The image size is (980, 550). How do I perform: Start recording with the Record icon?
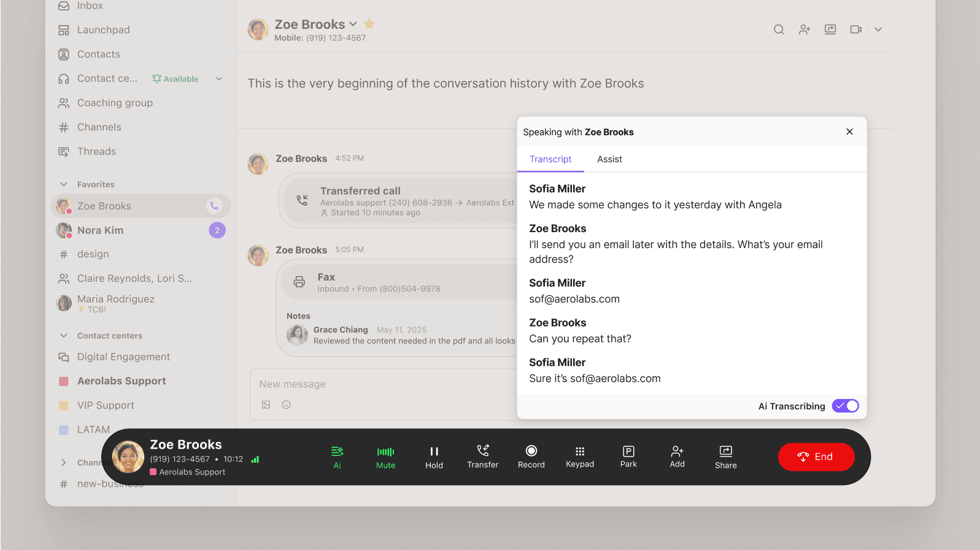531,451
